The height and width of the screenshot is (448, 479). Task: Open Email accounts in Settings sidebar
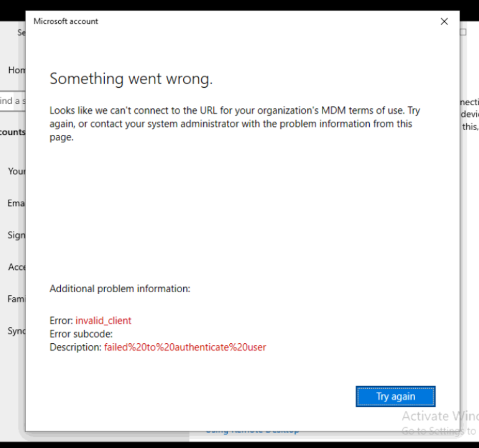(16, 203)
